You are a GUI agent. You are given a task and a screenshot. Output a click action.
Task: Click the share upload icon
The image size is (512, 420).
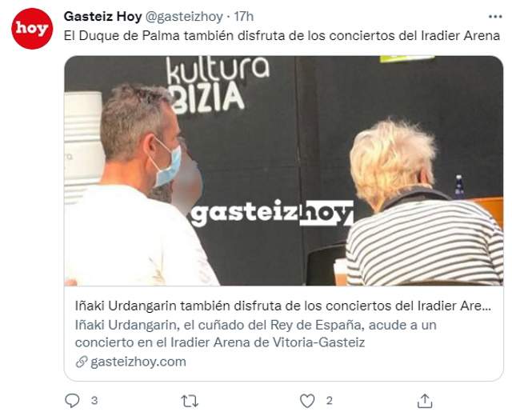425,401
